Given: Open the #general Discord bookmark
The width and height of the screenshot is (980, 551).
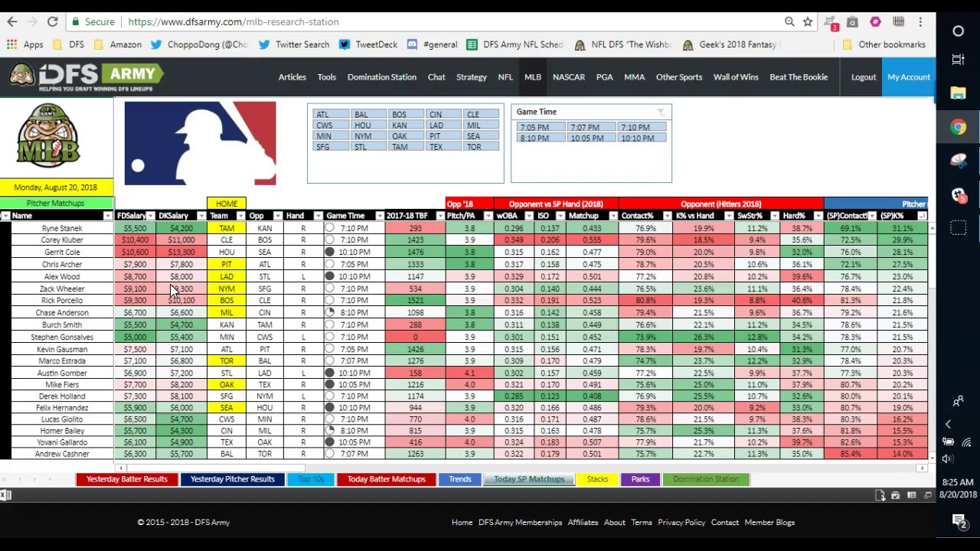Looking at the screenshot, I should click(432, 44).
